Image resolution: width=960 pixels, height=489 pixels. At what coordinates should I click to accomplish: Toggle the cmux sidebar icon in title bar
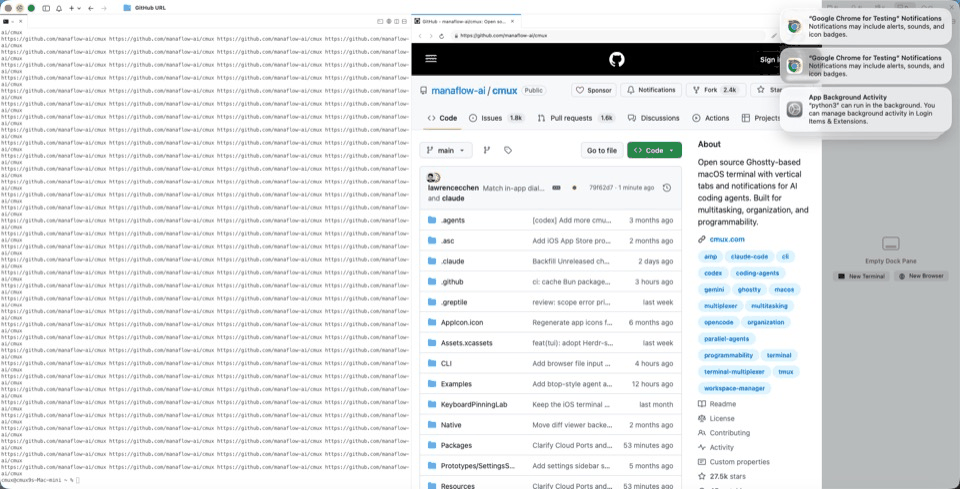46,9
